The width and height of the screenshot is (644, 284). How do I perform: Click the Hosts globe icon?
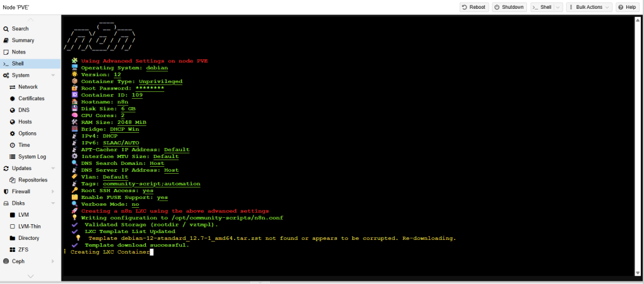coord(13,122)
